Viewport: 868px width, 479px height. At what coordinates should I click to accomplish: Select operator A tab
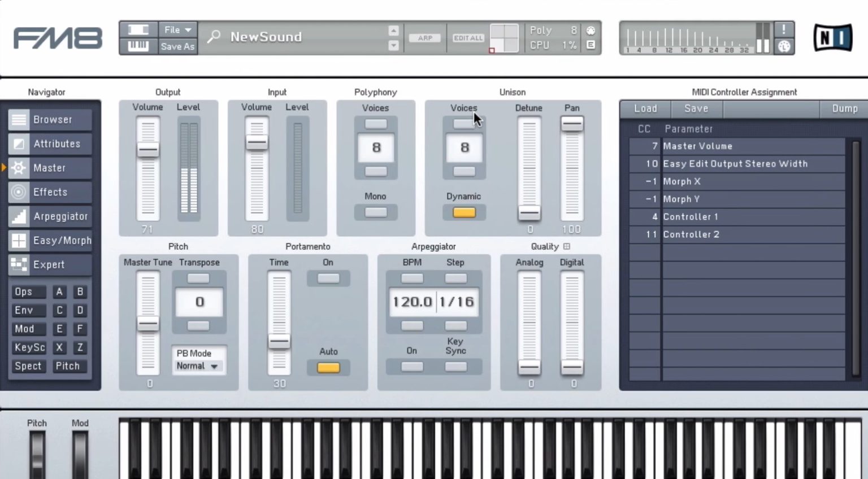click(x=59, y=291)
